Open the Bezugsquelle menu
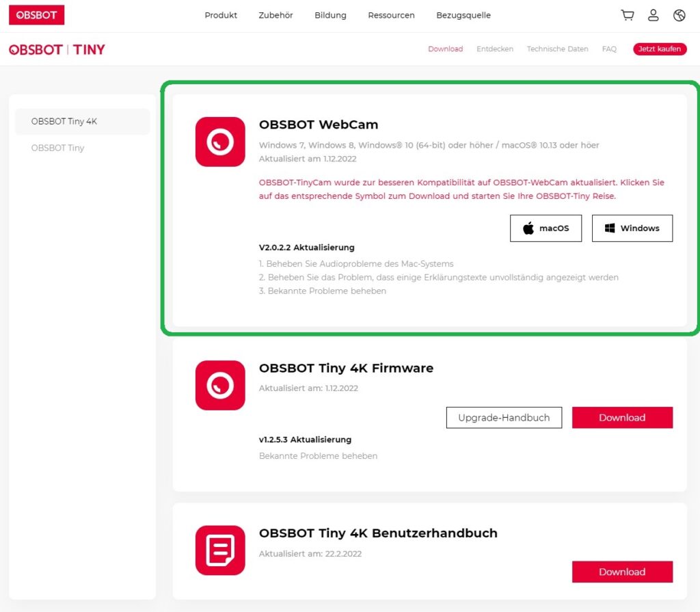 (x=463, y=15)
